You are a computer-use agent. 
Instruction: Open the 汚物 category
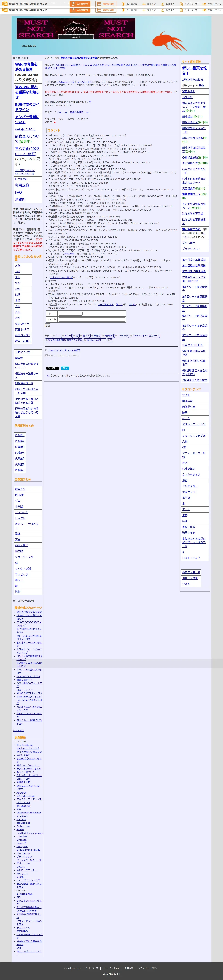click(18, 592)
